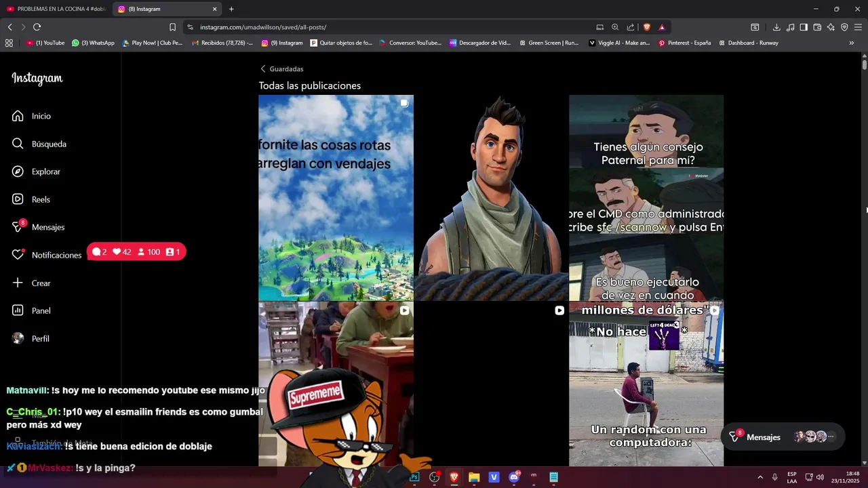Open WhatsApp bookmark
The width and height of the screenshot is (868, 488).
point(93,43)
